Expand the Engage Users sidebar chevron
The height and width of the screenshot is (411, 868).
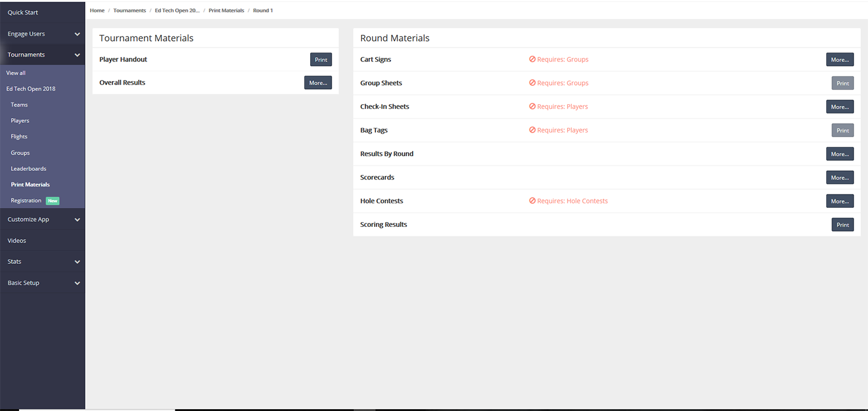[77, 34]
